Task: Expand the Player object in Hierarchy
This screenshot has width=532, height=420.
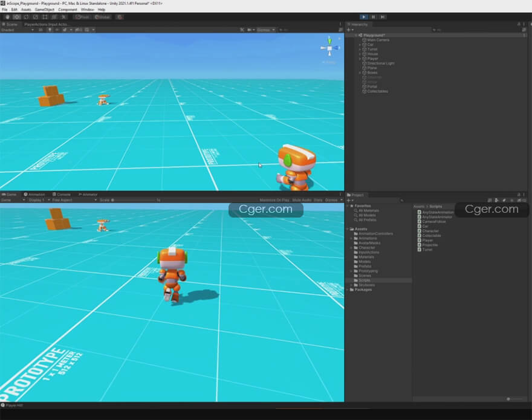Action: (x=360, y=59)
